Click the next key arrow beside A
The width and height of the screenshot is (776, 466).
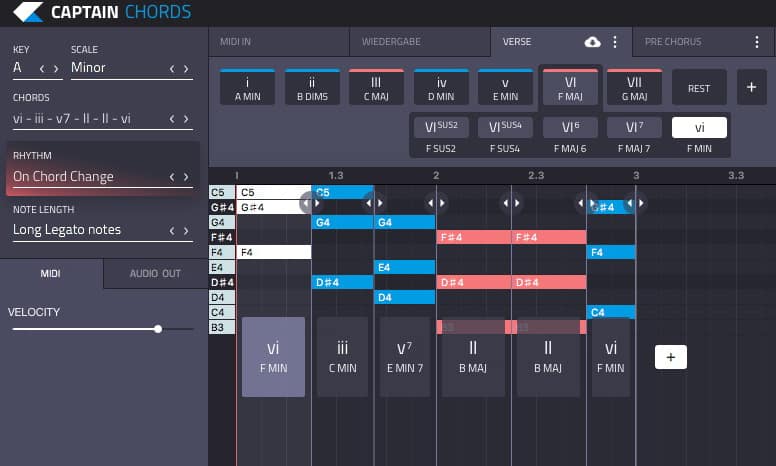pos(56,68)
